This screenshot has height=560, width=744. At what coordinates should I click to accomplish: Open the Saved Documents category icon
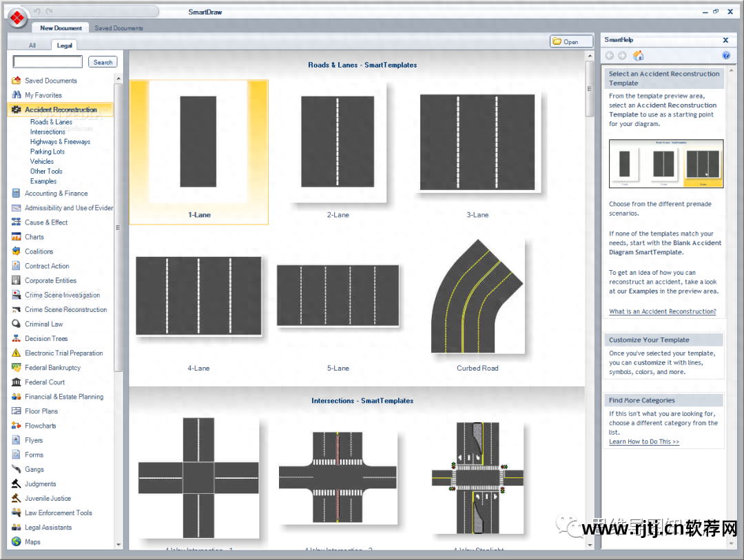coord(16,80)
